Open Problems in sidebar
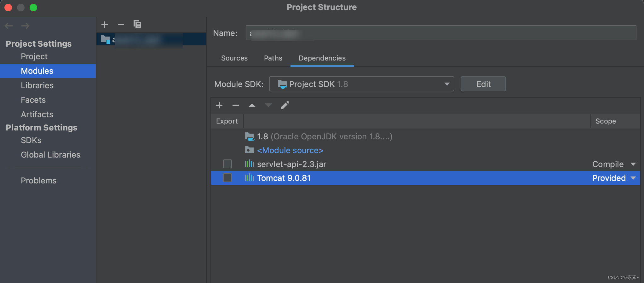The height and width of the screenshot is (283, 644). (x=38, y=181)
